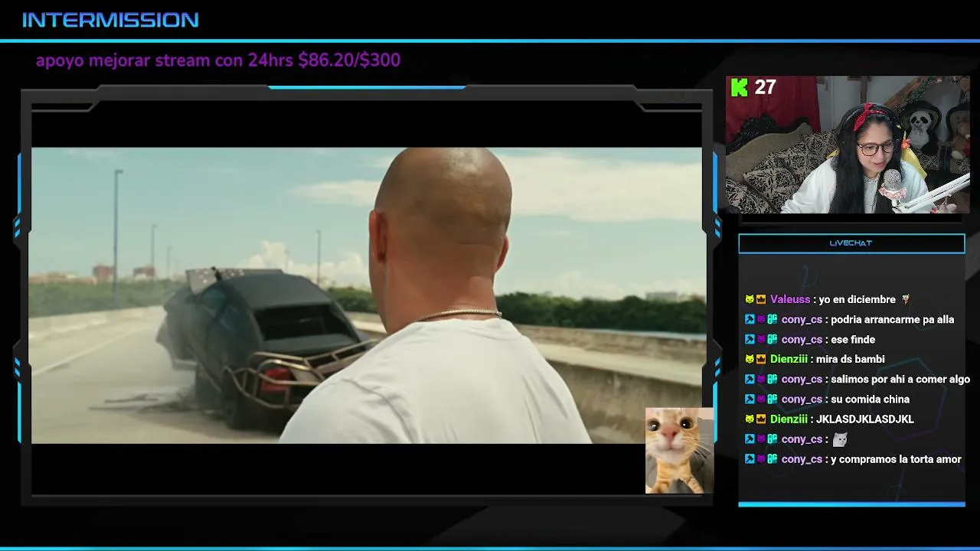Screen dimensions: 980x551
Task: Click the streamer webcam feed
Action: [x=848, y=145]
